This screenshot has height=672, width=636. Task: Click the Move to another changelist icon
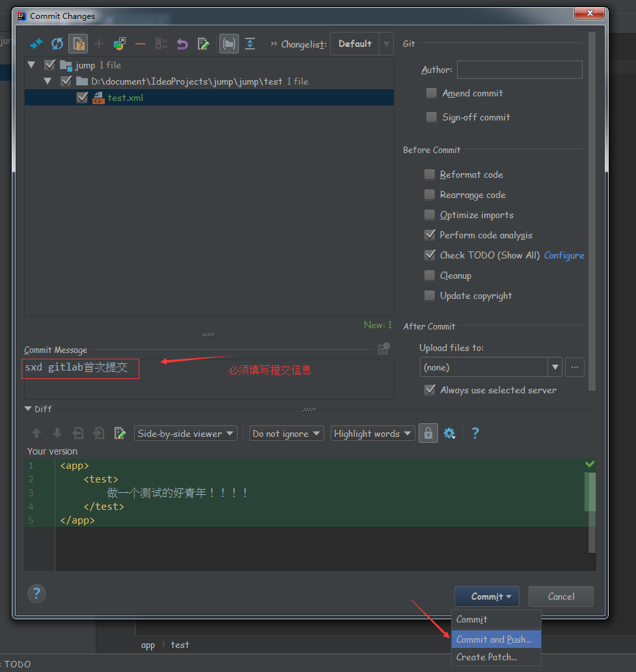point(120,44)
